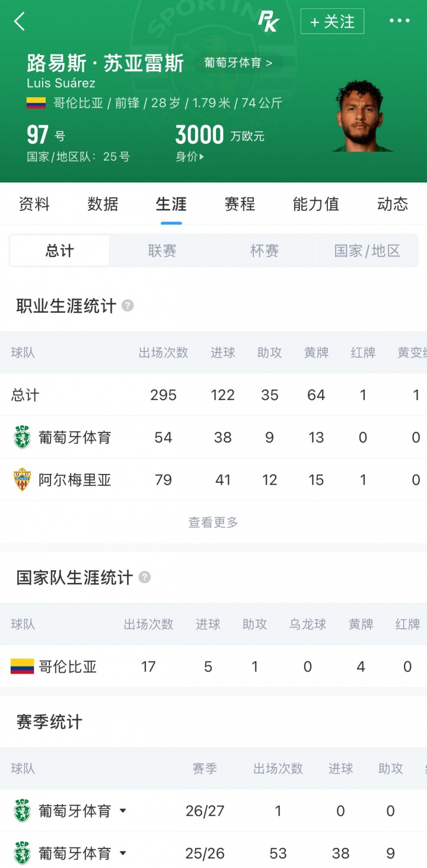427x868 pixels.
Task: Switch the filter to 联赛
Action: coord(162,251)
